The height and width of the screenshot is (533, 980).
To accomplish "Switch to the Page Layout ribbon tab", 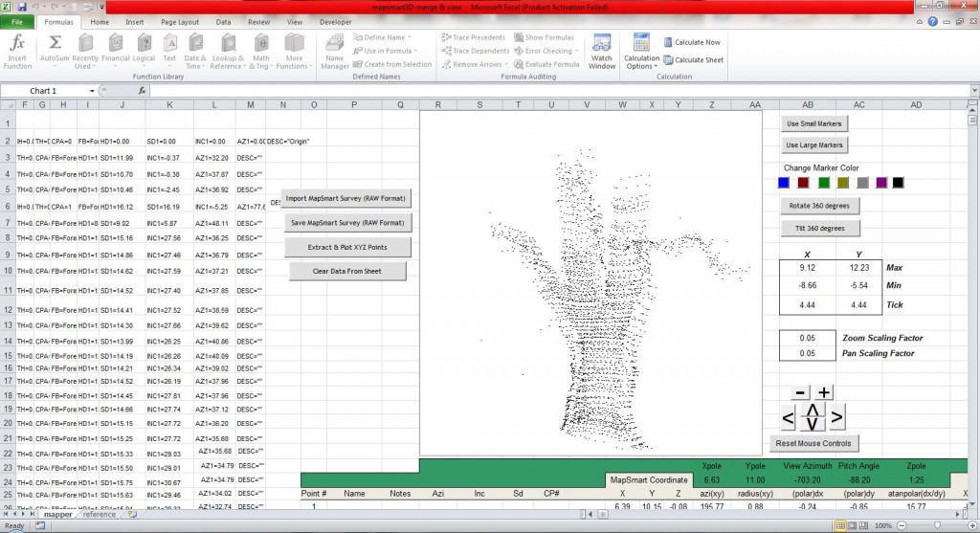I will [x=179, y=21].
